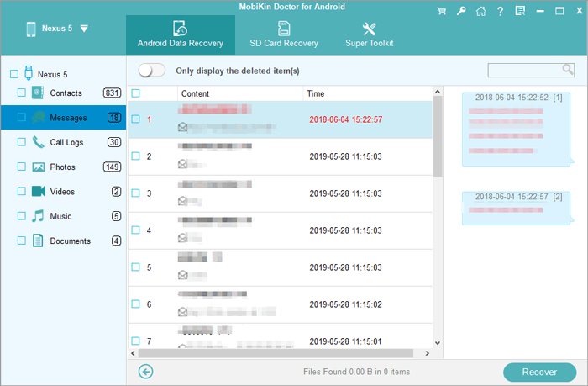This screenshot has width=588, height=386.
Task: Open the register key icon
Action: (461, 12)
